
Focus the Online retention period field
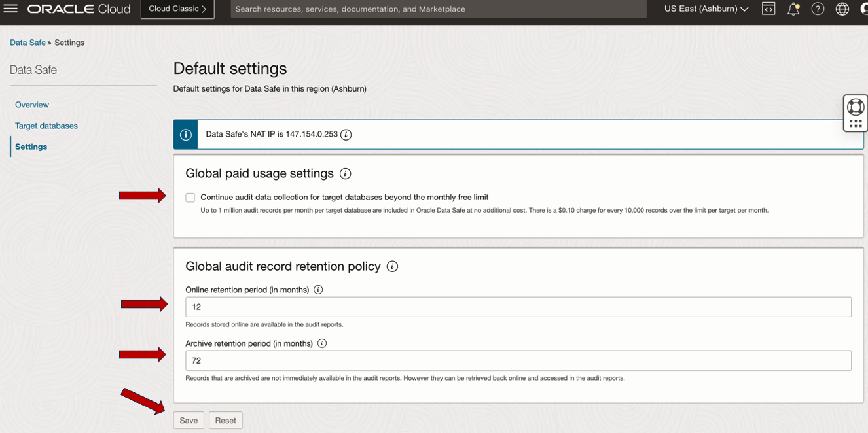click(x=518, y=307)
